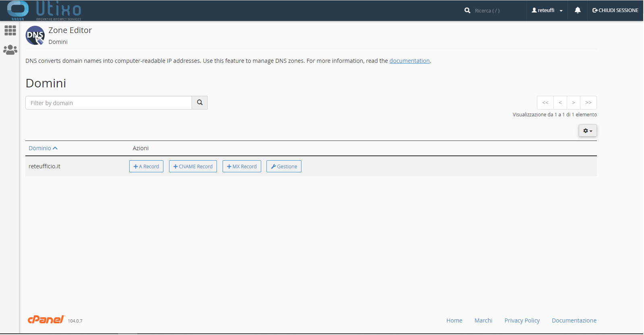Click the Utixo logo
This screenshot has height=335, width=644.
(x=44, y=10)
